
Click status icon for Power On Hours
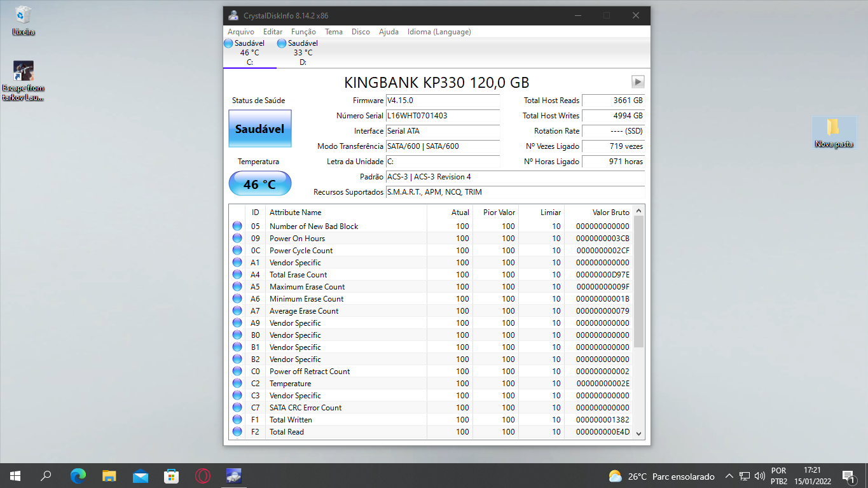point(237,238)
